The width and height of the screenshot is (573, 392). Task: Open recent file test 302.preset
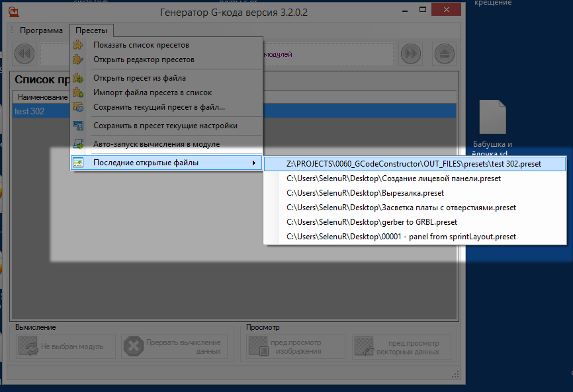(415, 164)
